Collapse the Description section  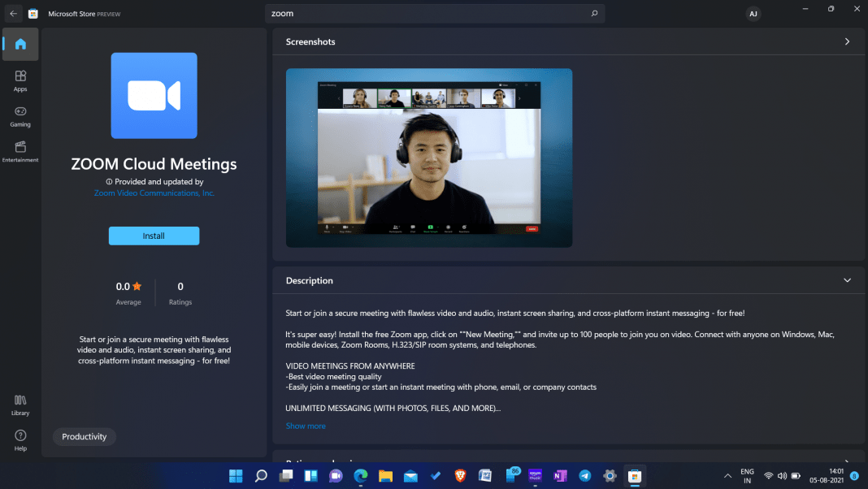pos(847,279)
